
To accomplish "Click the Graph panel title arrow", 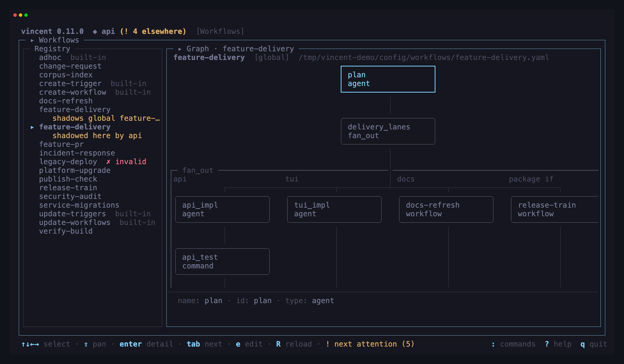I will 180,49.
